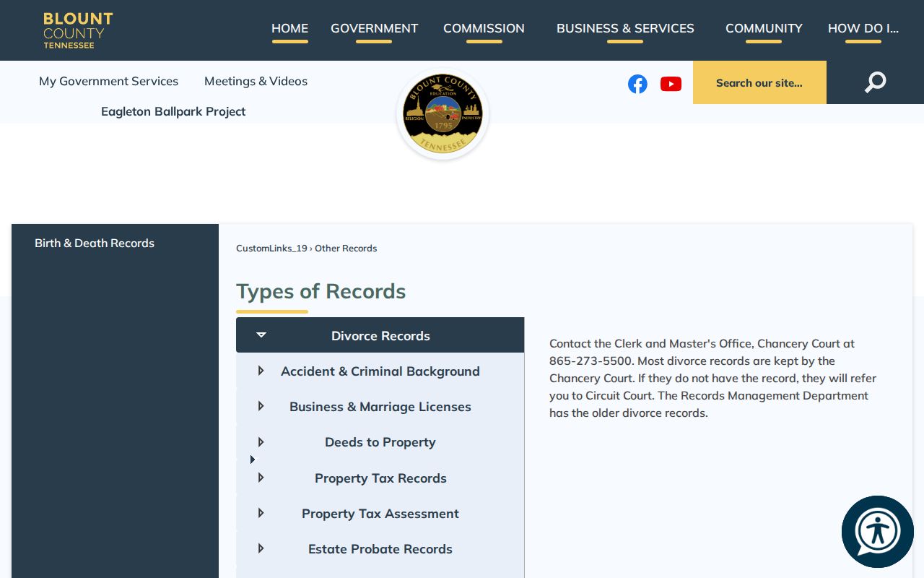Image resolution: width=924 pixels, height=578 pixels.
Task: Select the Property Tax Records heading
Action: click(x=380, y=478)
